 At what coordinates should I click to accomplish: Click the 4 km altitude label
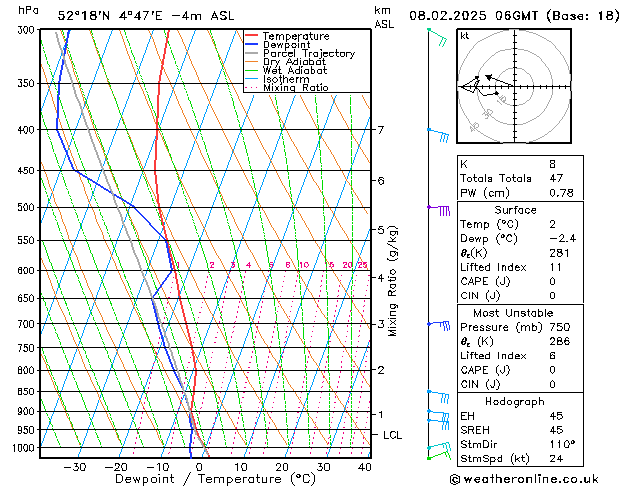click(x=381, y=277)
